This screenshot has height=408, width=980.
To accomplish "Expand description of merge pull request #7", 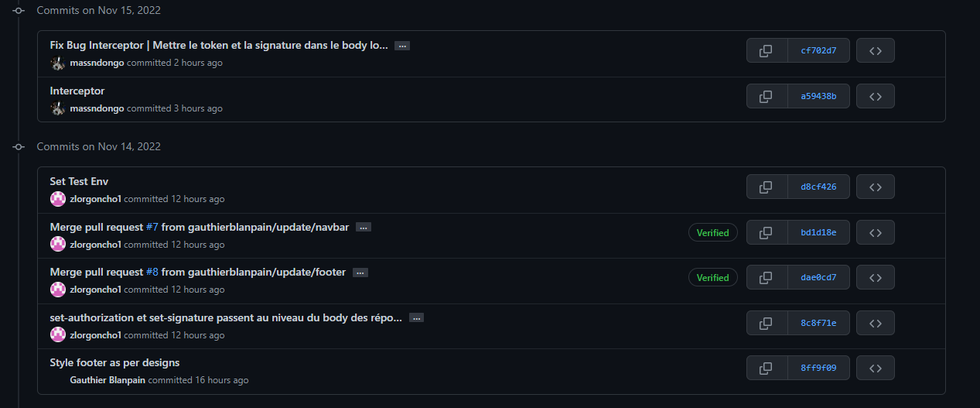I will point(364,228).
